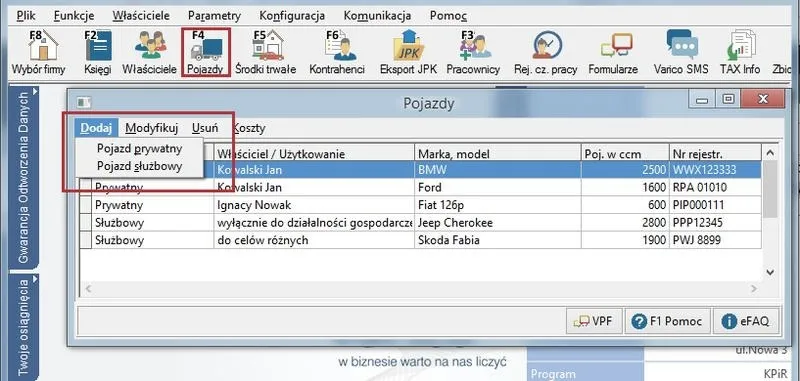
Task: Click engine capacity 2800 cell
Action: pyautogui.click(x=625, y=222)
